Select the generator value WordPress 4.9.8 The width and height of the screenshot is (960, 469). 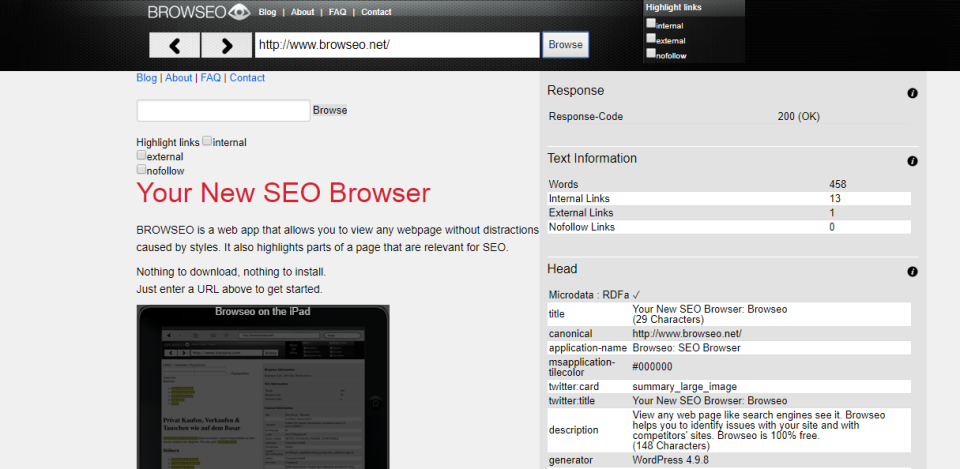coord(670,460)
